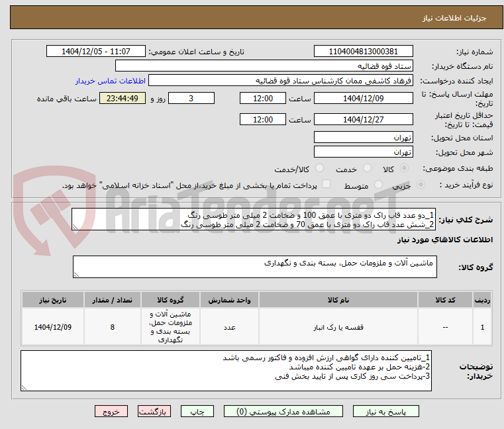Select the متوسط purchase type radio
504x429 pixels.
(x=378, y=185)
